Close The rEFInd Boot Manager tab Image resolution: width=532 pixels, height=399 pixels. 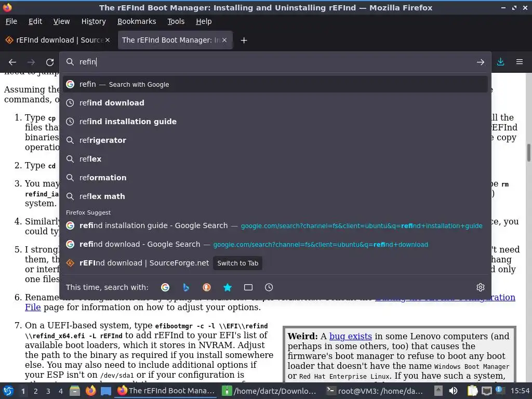click(224, 40)
